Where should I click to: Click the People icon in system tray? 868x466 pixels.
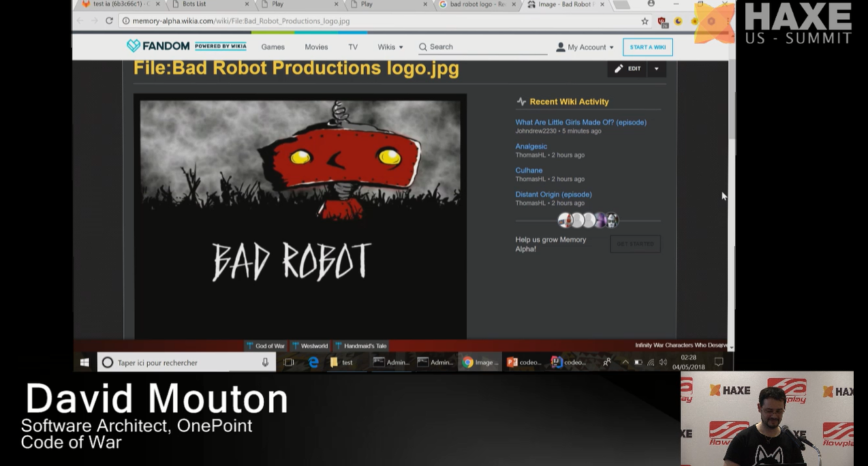coord(606,362)
